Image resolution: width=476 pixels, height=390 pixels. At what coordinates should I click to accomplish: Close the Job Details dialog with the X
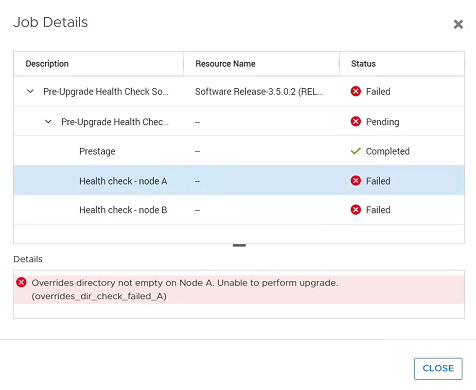point(458,24)
